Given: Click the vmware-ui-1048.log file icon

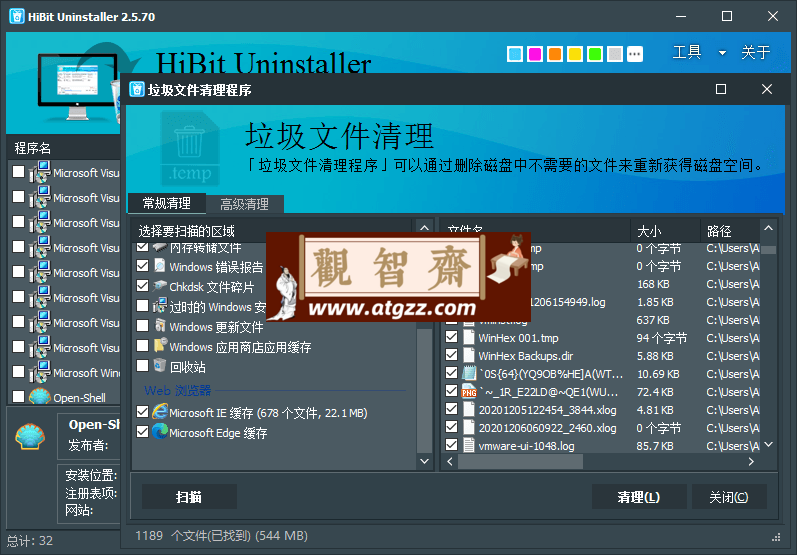Looking at the screenshot, I should (x=469, y=445).
